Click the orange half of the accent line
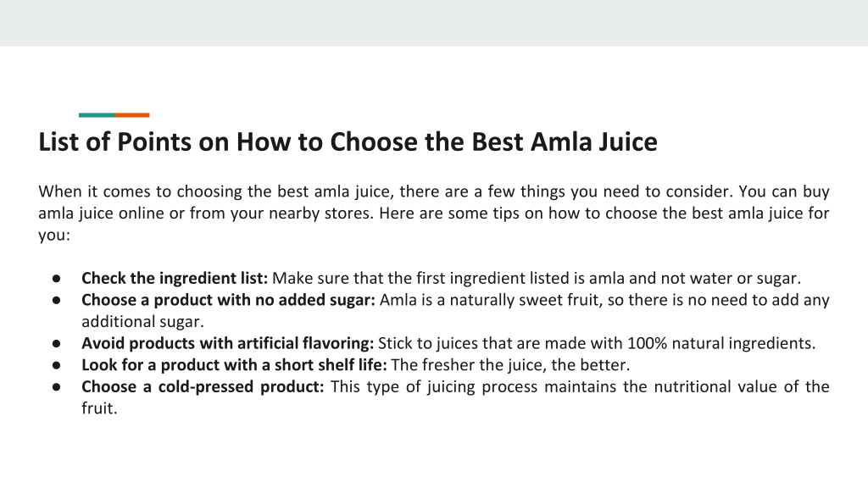This screenshot has height=488, width=868. [x=131, y=115]
